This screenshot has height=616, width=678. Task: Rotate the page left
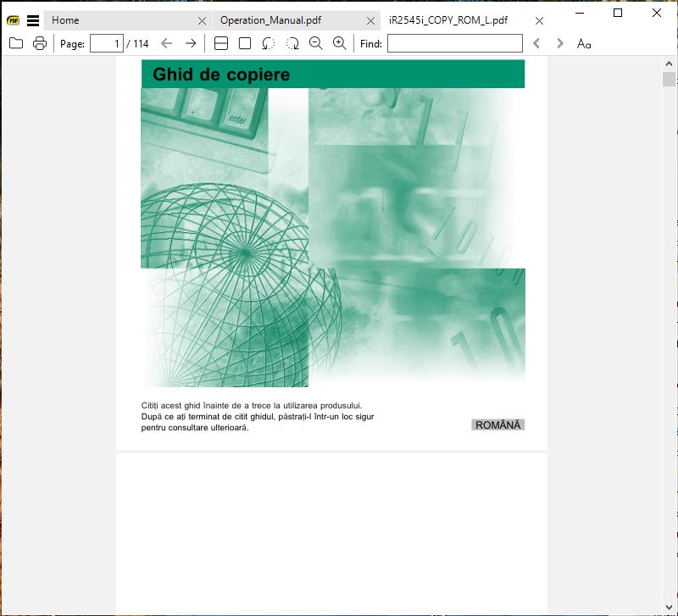click(x=269, y=44)
